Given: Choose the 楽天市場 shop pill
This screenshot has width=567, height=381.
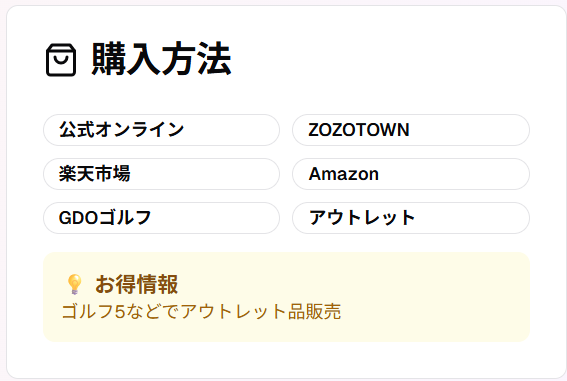Looking at the screenshot, I should tap(161, 174).
